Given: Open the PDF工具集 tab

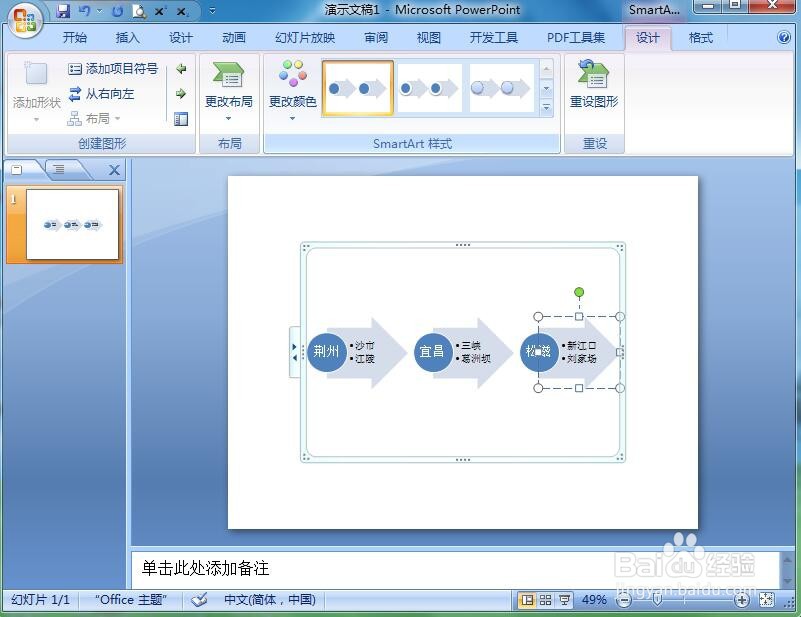Looking at the screenshot, I should point(576,37).
